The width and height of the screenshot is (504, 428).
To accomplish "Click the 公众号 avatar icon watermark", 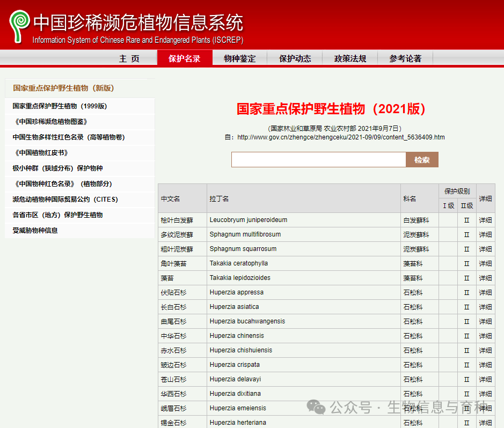I will (x=316, y=408).
